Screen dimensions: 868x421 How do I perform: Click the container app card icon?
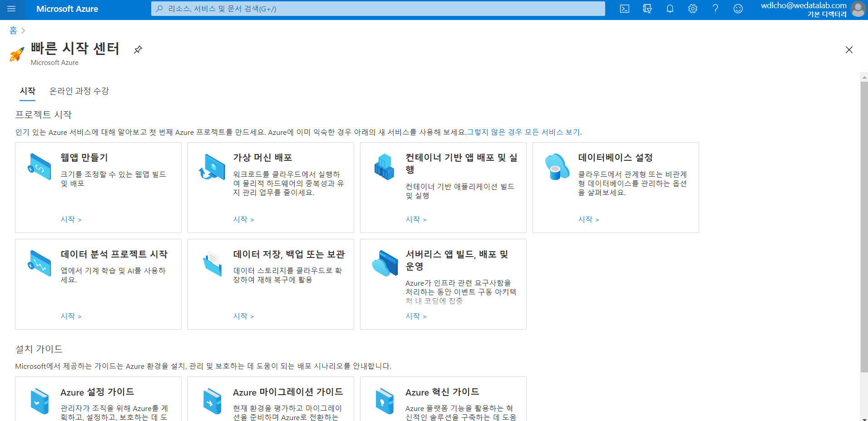click(385, 167)
